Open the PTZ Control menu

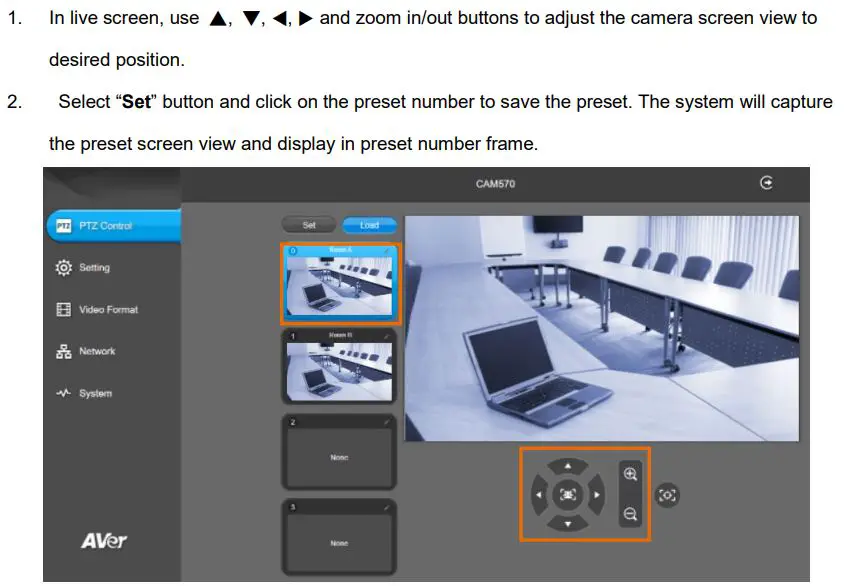click(x=112, y=226)
